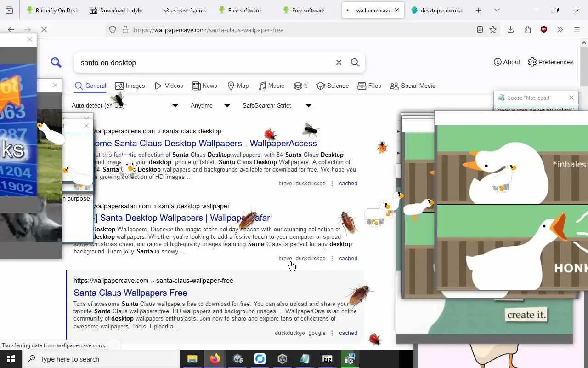Switch to Butterfly On Desktop tab
The height and width of the screenshot is (368, 588).
click(52, 10)
